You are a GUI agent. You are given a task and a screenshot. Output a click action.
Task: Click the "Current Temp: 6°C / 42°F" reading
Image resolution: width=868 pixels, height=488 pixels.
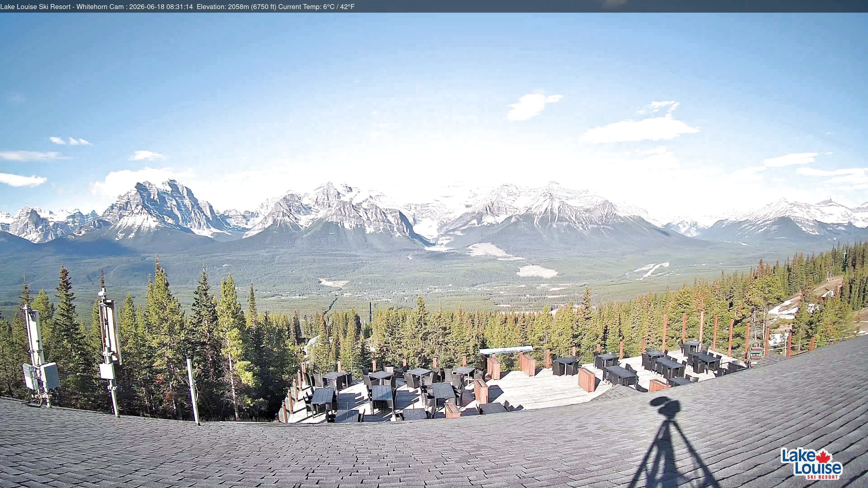pos(316,7)
